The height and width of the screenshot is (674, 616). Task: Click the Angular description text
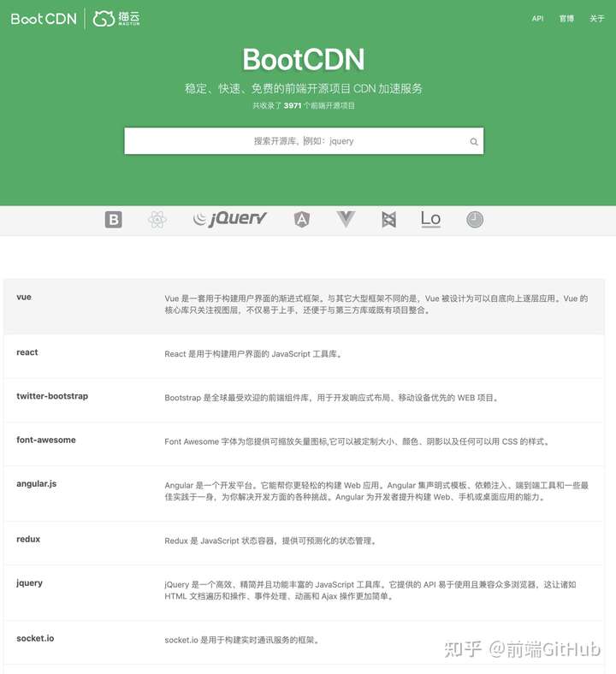click(x=376, y=491)
